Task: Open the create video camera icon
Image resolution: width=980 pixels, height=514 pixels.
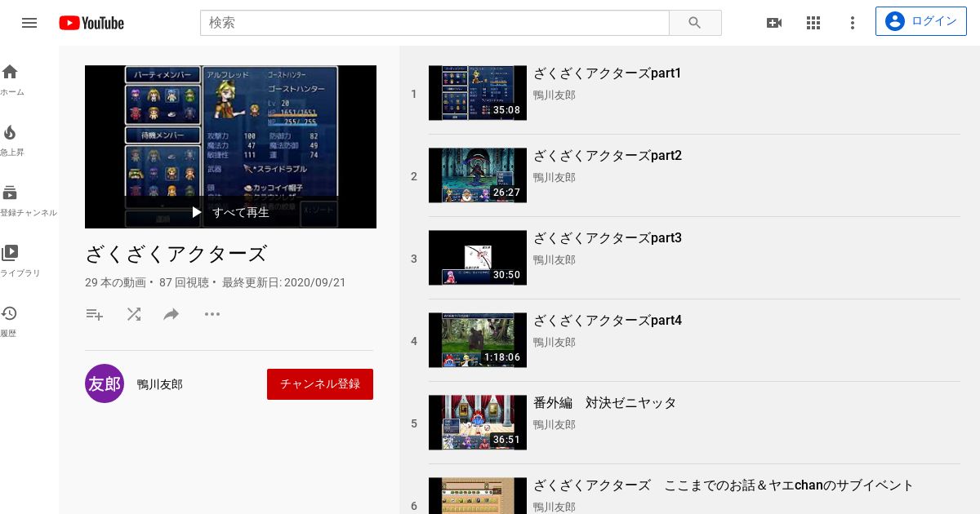Action: (x=773, y=23)
